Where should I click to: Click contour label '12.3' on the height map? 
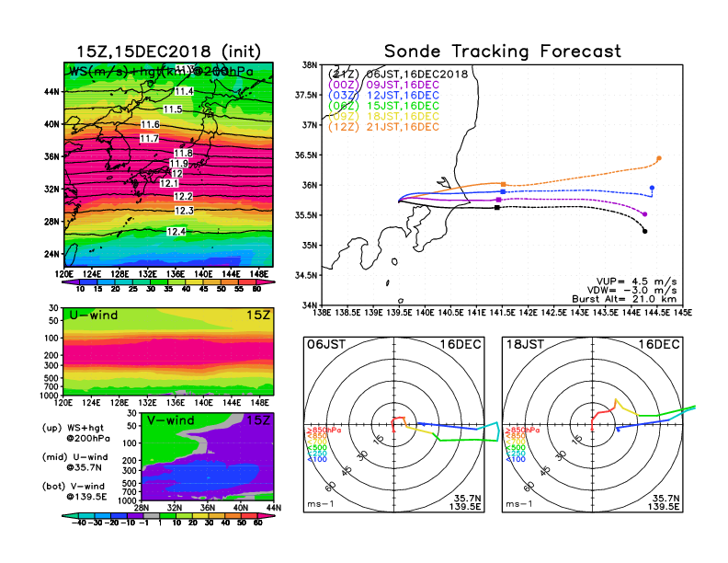[x=184, y=211]
